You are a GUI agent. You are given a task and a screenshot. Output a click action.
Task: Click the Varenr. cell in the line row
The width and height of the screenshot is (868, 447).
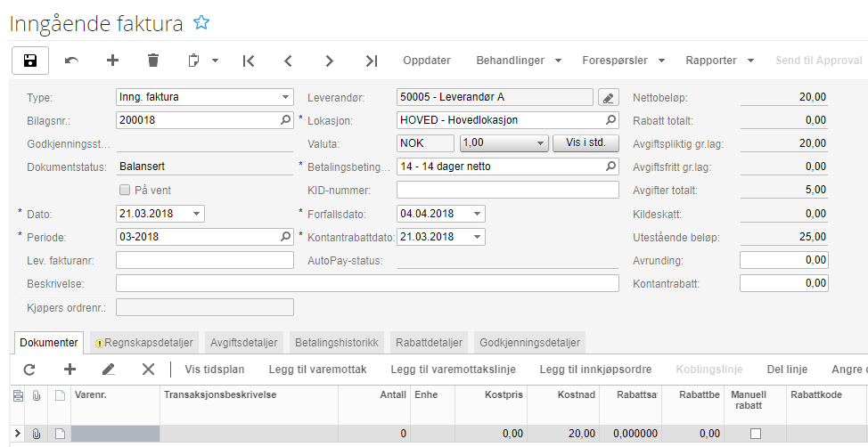tap(115, 433)
